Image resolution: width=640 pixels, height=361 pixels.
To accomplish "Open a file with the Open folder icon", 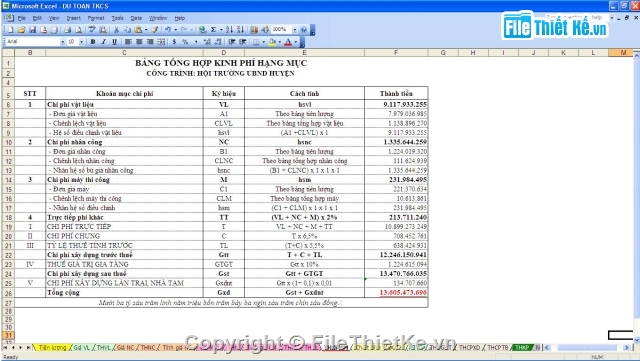I will point(21,30).
